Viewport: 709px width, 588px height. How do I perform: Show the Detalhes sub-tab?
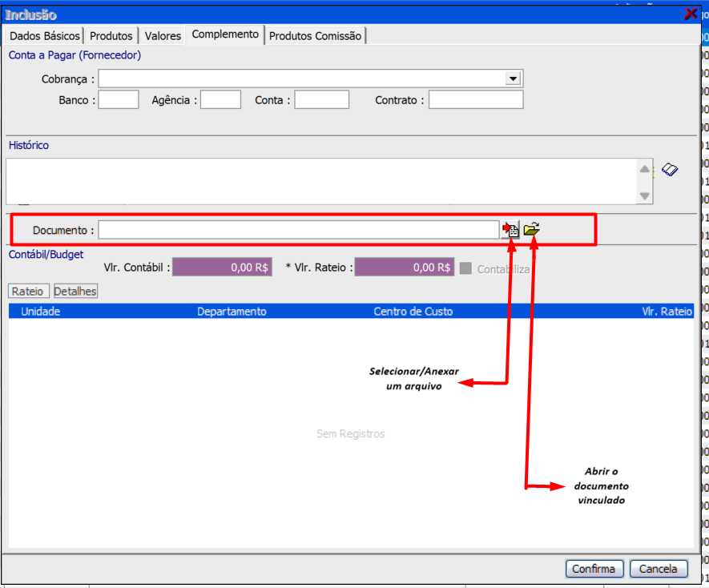(75, 292)
